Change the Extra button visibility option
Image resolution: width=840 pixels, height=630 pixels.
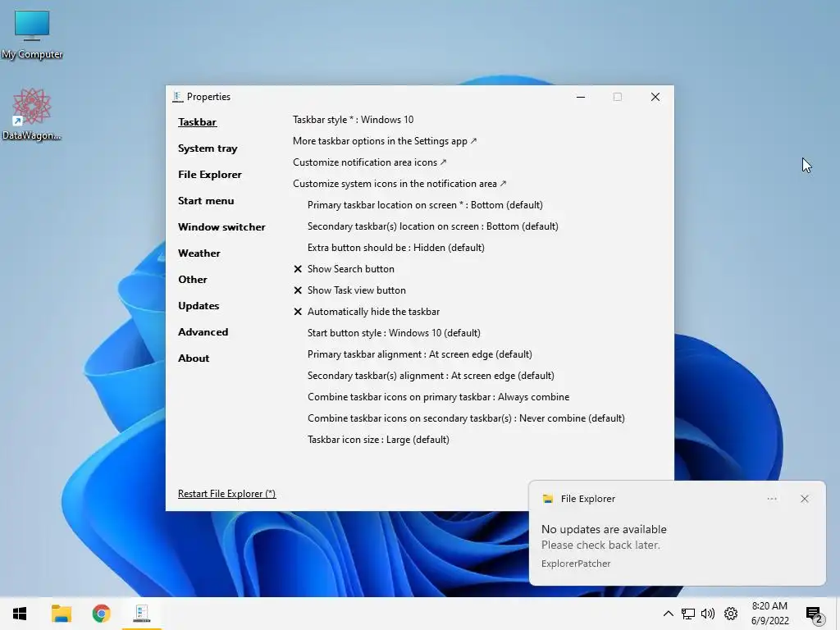(x=396, y=248)
